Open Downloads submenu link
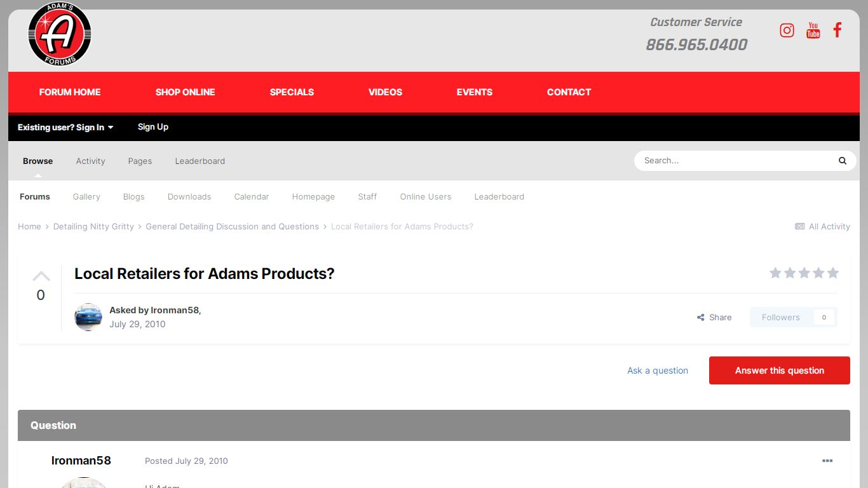Viewport: 868px width, 488px height. point(189,196)
